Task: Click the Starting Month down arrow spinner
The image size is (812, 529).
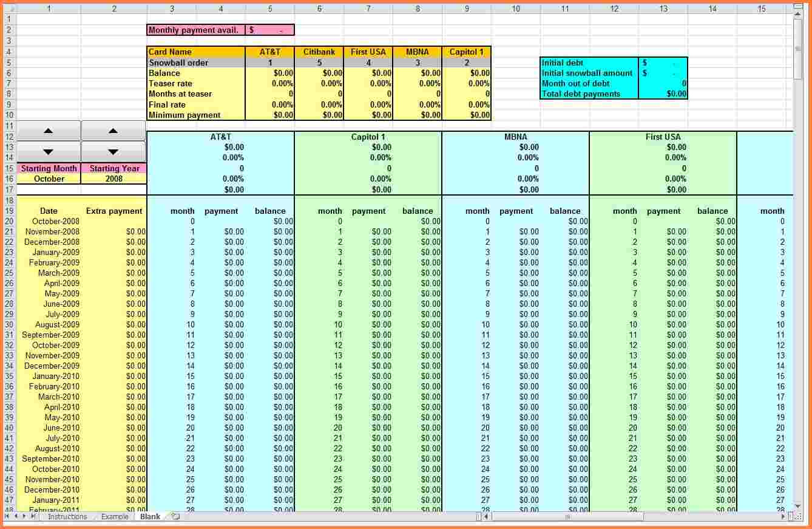Action: click(49, 152)
